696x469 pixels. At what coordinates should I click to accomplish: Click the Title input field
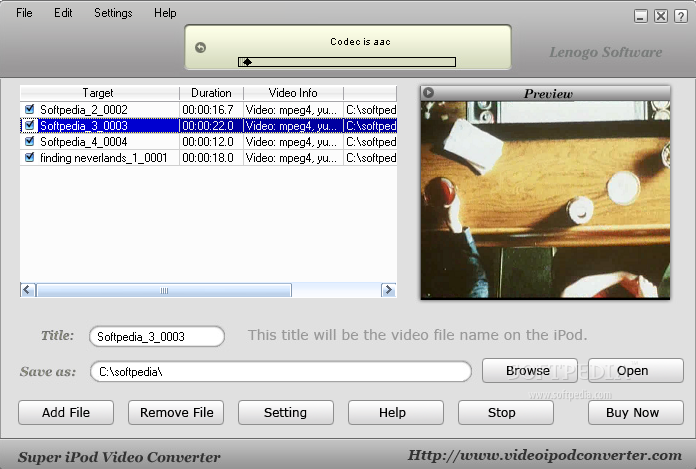pyautogui.click(x=157, y=336)
